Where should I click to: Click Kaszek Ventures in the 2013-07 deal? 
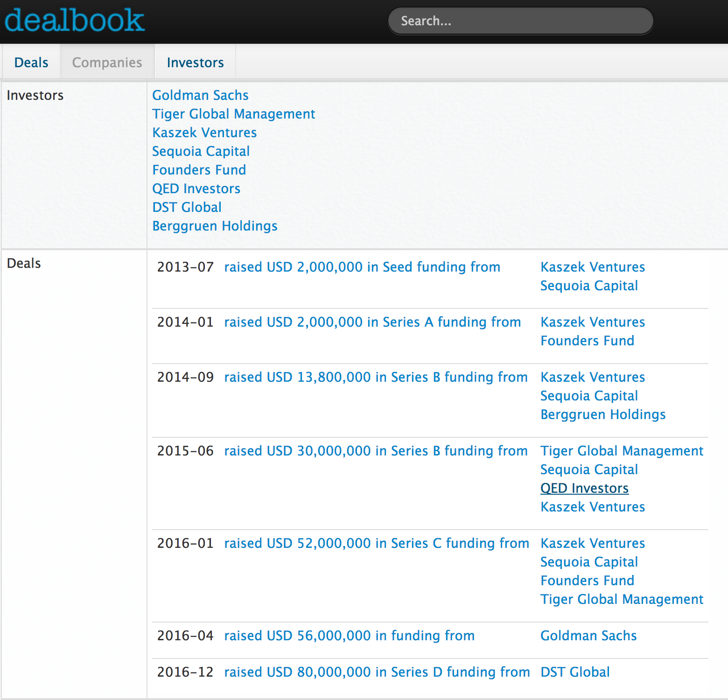(x=593, y=267)
